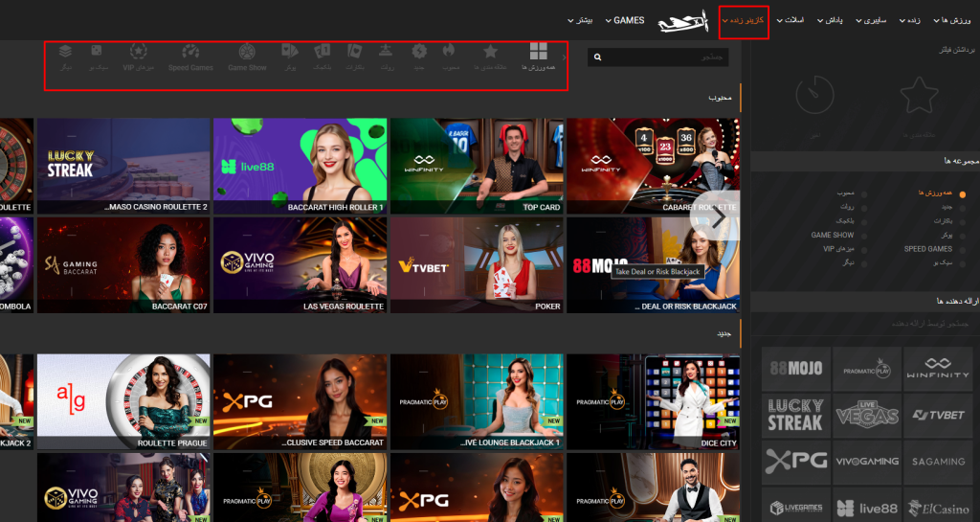Screen dimensions: 980x522
Task: Click the search magnifier icon
Action: click(597, 57)
